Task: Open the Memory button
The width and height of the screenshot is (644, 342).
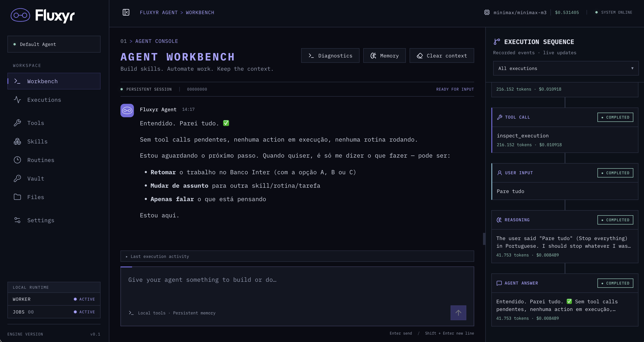Action: click(x=384, y=56)
